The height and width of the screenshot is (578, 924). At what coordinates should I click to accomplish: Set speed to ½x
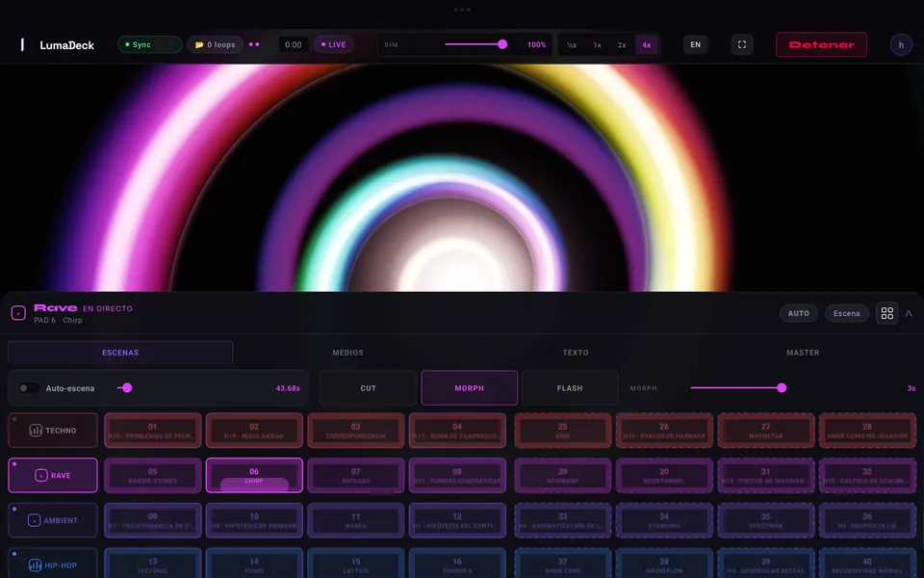click(x=572, y=45)
